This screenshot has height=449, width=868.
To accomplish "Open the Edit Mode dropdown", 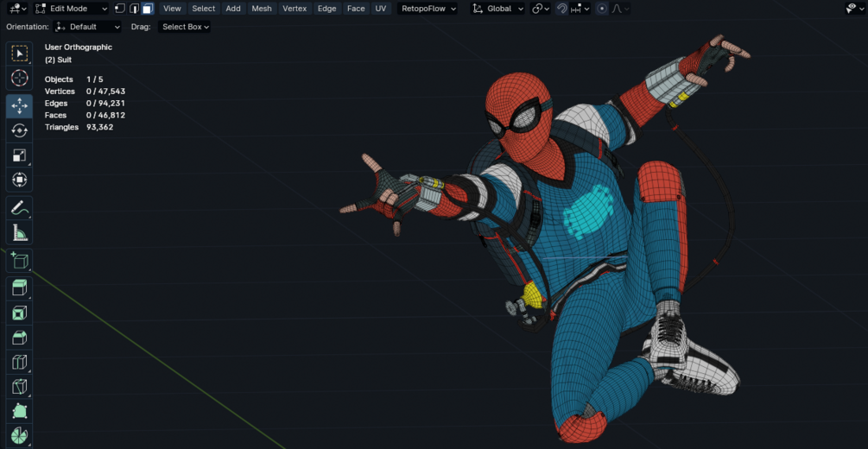I will [71, 9].
